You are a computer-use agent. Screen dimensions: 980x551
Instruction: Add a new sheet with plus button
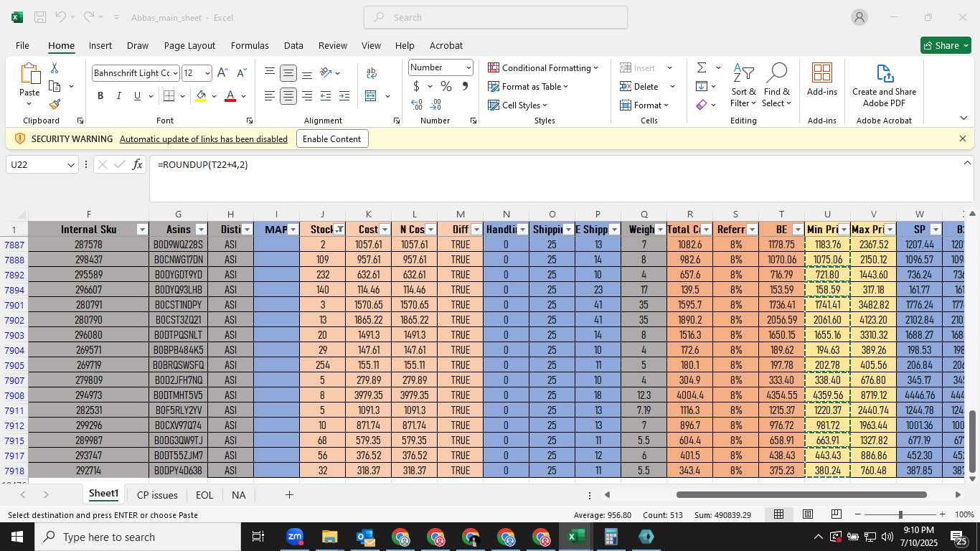tap(289, 495)
